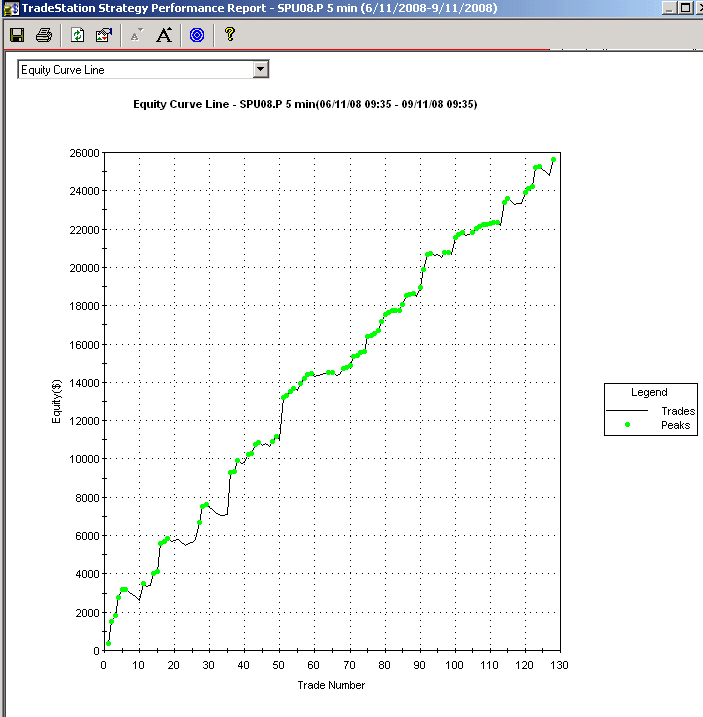The height and width of the screenshot is (717, 703).
Task: Click the 60 x-axis value
Action: coord(313,665)
